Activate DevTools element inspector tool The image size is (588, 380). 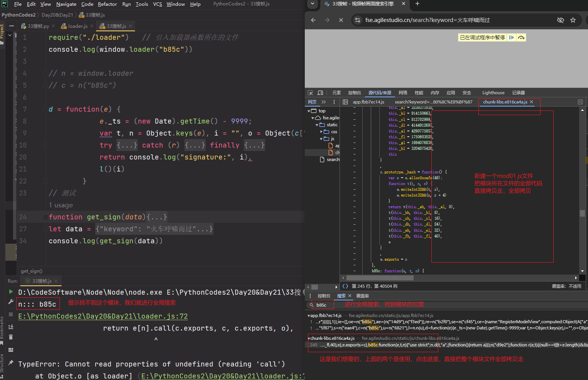tap(310, 93)
